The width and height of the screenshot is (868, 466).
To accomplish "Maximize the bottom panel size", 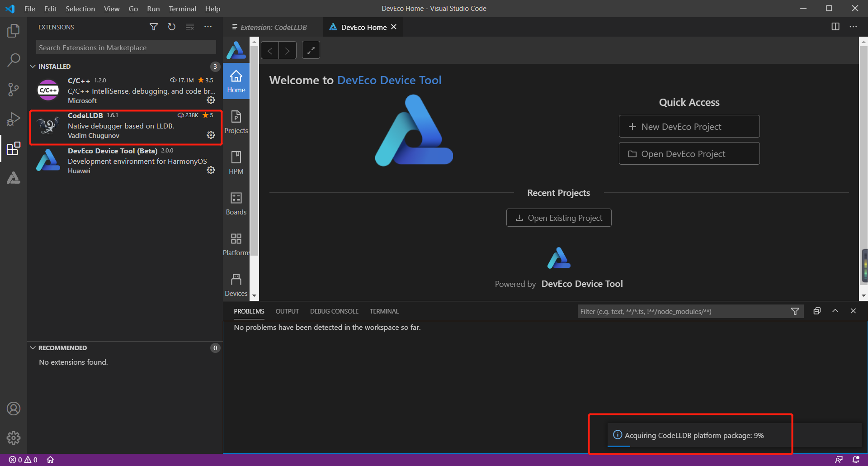I will (835, 311).
